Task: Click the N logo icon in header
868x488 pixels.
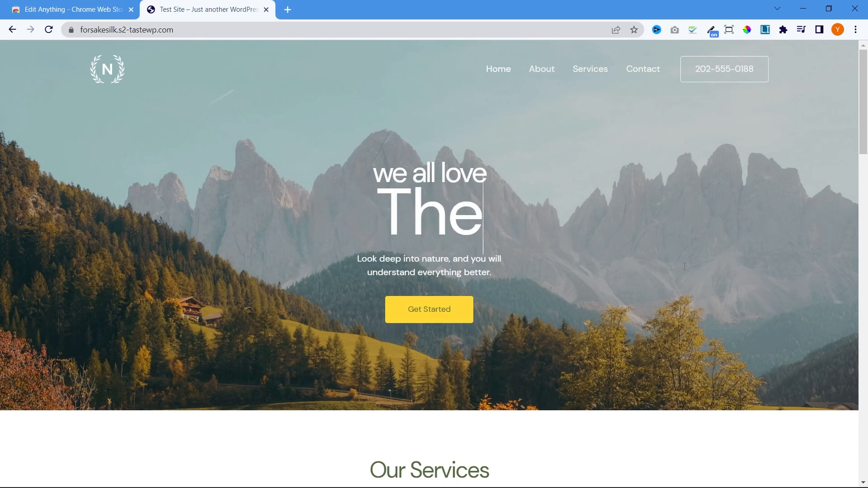Action: pyautogui.click(x=107, y=69)
